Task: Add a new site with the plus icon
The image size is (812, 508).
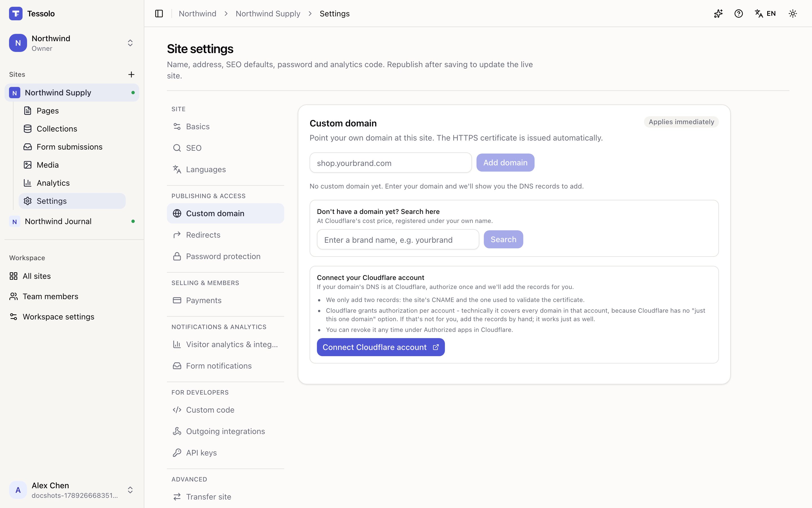Action: tap(131, 74)
